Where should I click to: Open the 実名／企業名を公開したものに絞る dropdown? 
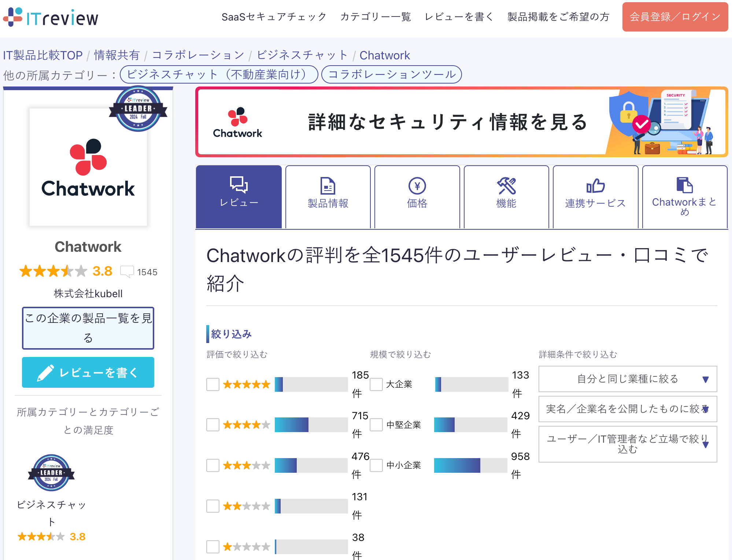[x=628, y=409]
